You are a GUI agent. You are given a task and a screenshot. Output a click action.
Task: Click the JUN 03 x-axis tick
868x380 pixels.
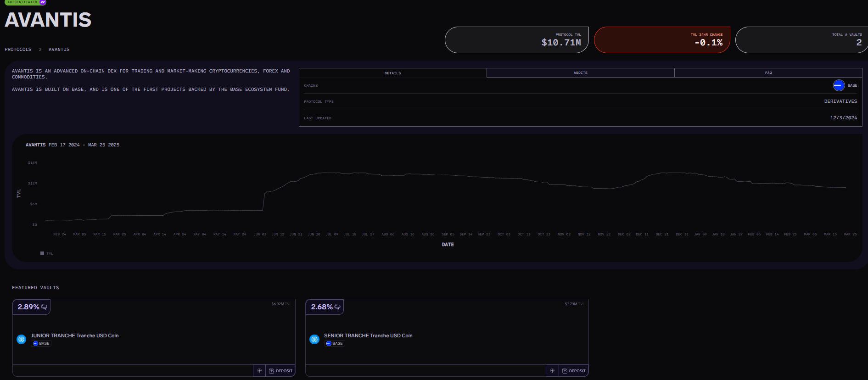pyautogui.click(x=260, y=235)
